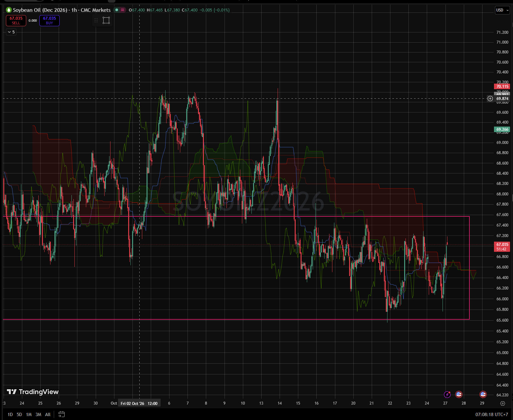Click the high value H67.465 in legend
This screenshot has height=420, width=513.
pyautogui.click(x=155, y=10)
